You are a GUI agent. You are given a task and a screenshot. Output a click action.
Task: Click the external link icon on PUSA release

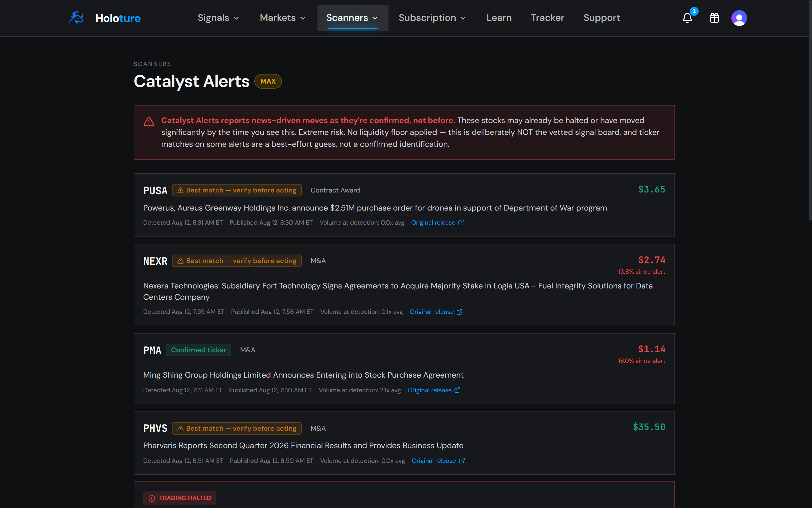point(461,222)
